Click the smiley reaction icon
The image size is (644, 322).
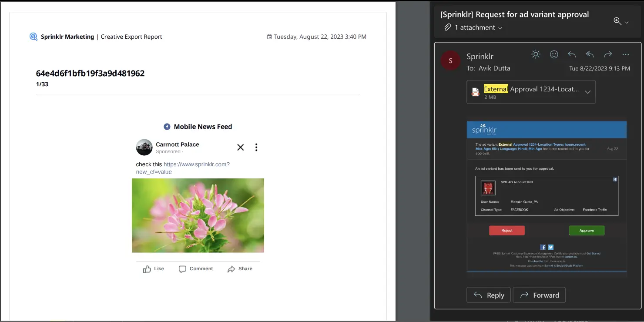[x=554, y=54]
